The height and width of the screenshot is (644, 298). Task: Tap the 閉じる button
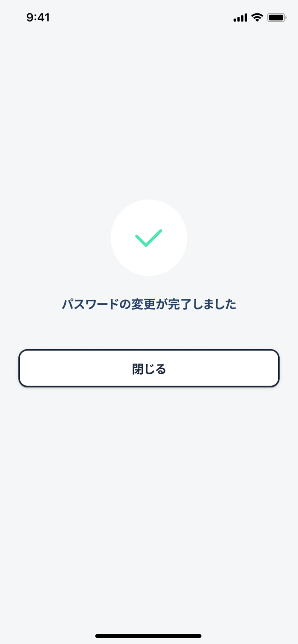coord(149,368)
